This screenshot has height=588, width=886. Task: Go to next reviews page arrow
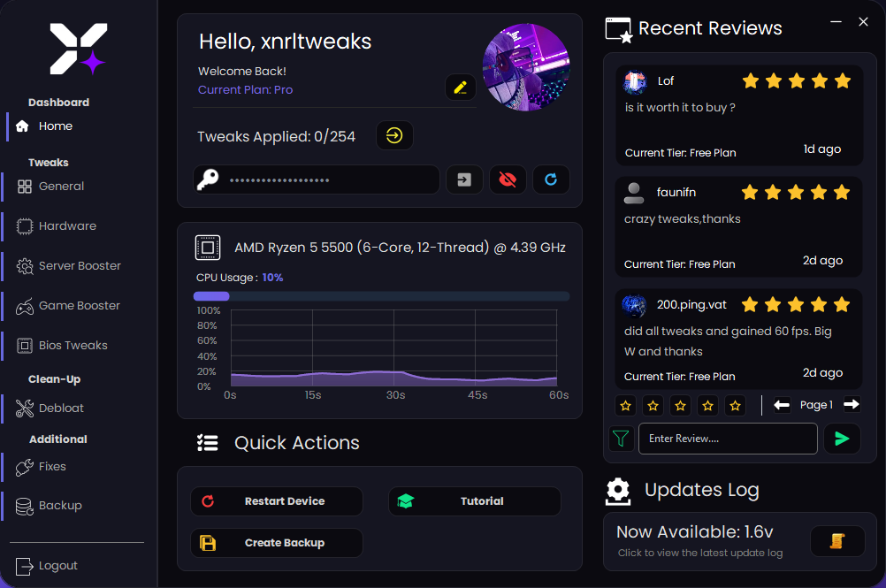(x=851, y=405)
